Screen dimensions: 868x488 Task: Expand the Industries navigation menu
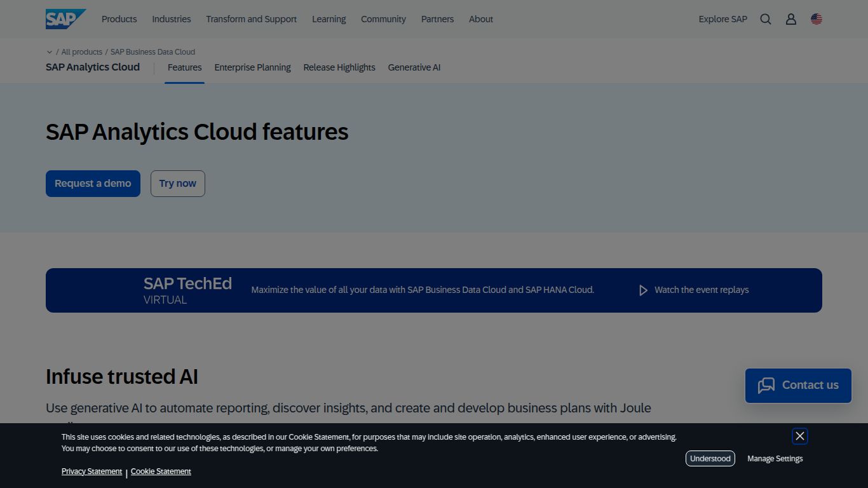click(x=171, y=19)
